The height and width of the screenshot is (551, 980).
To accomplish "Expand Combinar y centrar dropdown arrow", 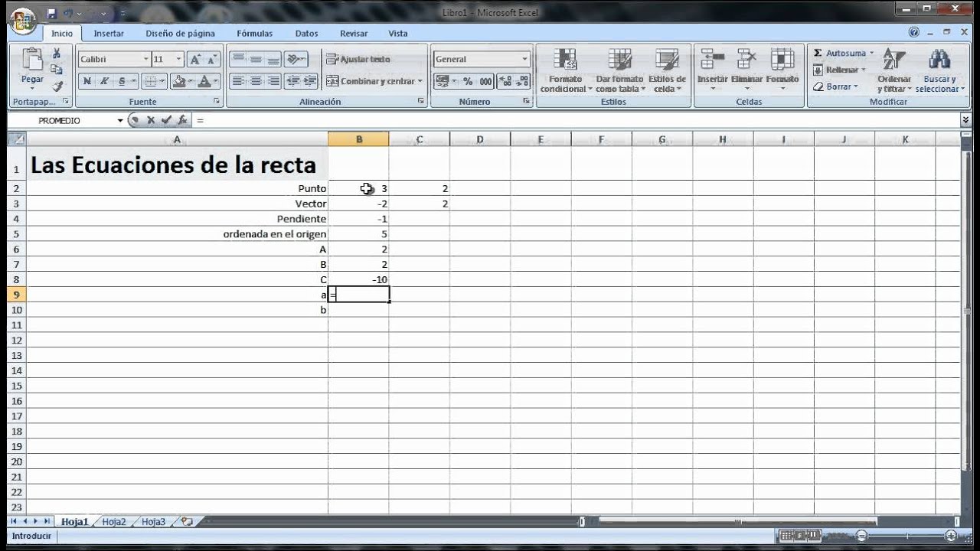I will pyautogui.click(x=420, y=81).
